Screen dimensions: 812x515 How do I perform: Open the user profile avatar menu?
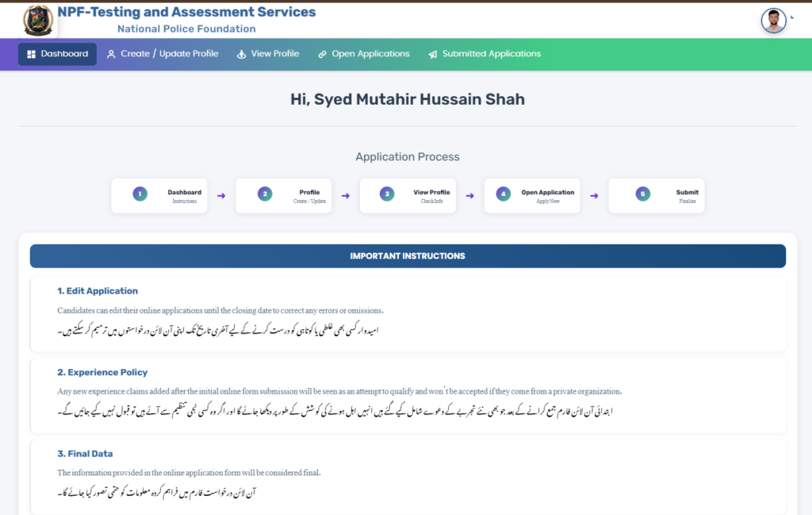click(773, 21)
